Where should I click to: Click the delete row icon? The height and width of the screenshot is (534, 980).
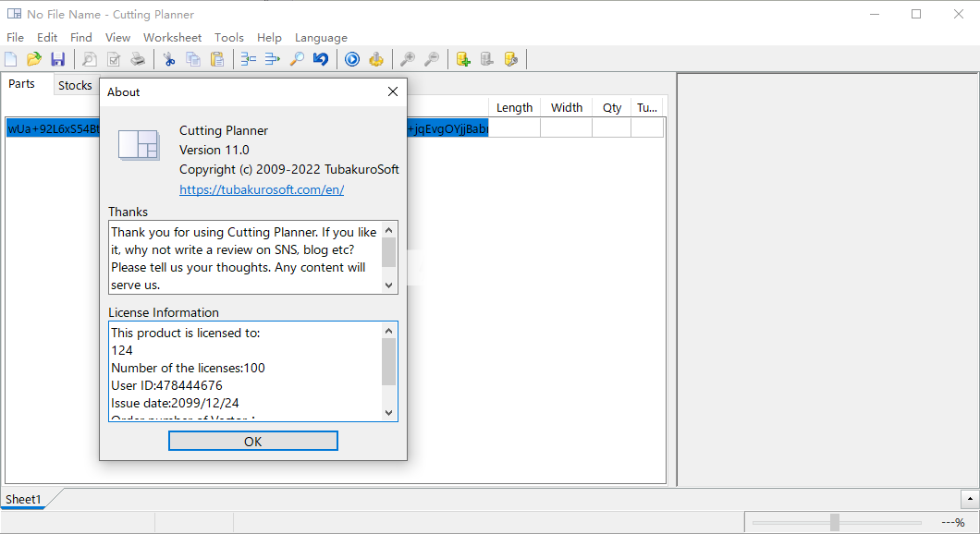(x=273, y=59)
